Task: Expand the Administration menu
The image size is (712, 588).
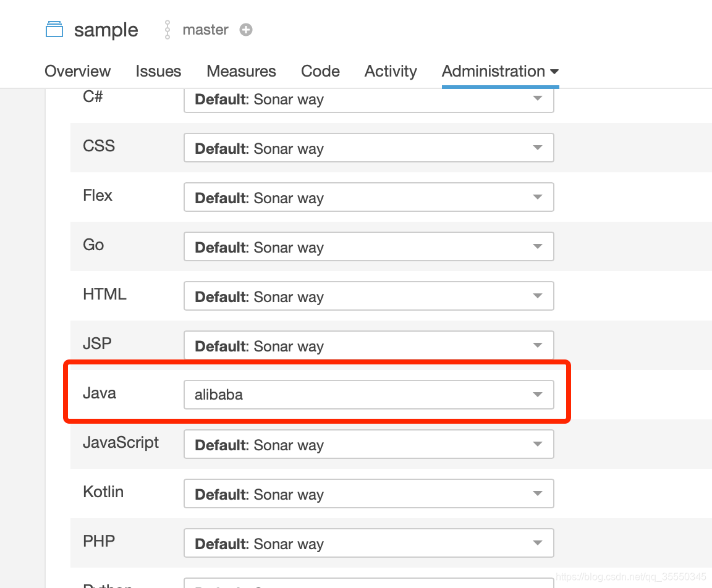Action: point(500,71)
